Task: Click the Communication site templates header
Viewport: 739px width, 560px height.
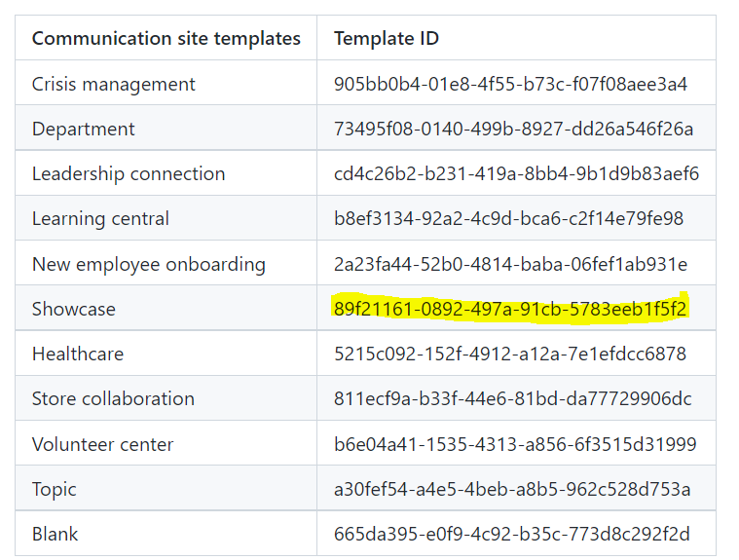Action: click(166, 38)
